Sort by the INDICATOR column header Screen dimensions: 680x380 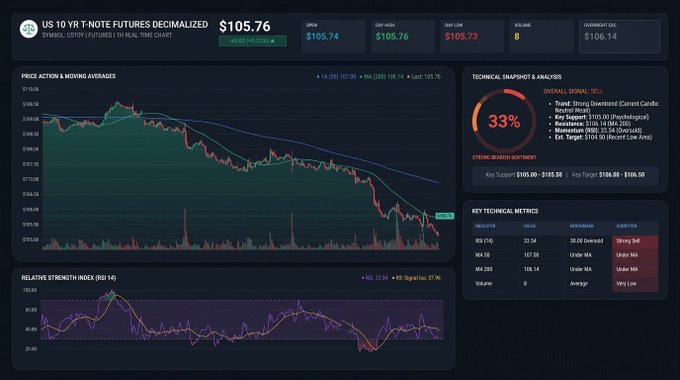pos(485,226)
